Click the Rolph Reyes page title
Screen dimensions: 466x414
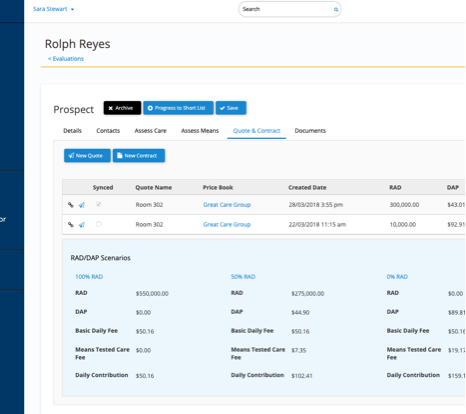tap(77, 44)
